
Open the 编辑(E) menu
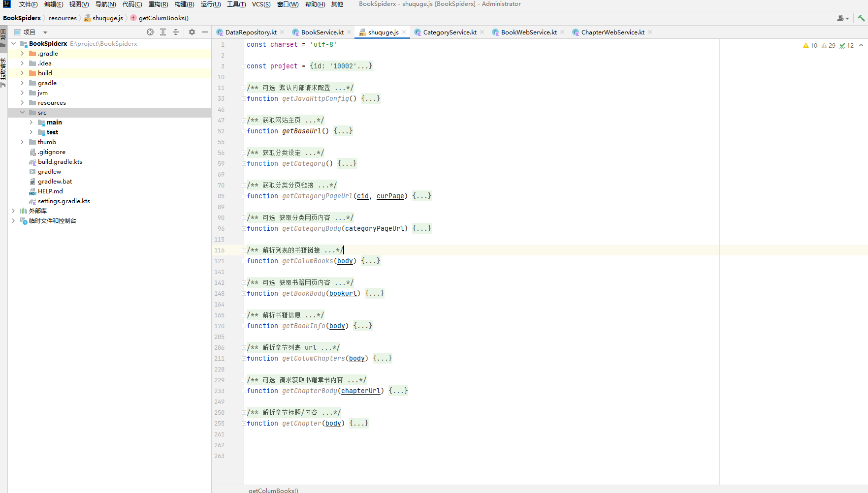click(54, 4)
